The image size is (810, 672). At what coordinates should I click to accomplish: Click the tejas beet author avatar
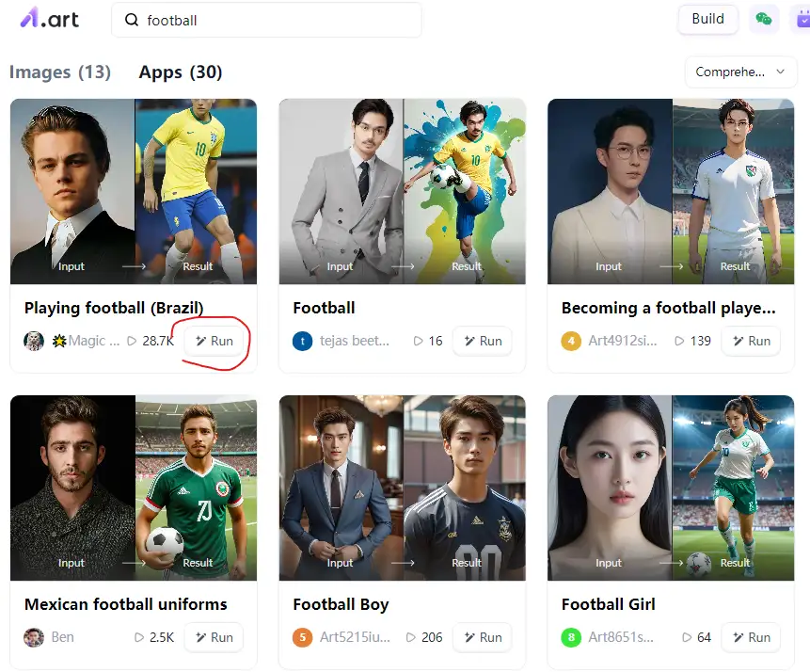[302, 341]
